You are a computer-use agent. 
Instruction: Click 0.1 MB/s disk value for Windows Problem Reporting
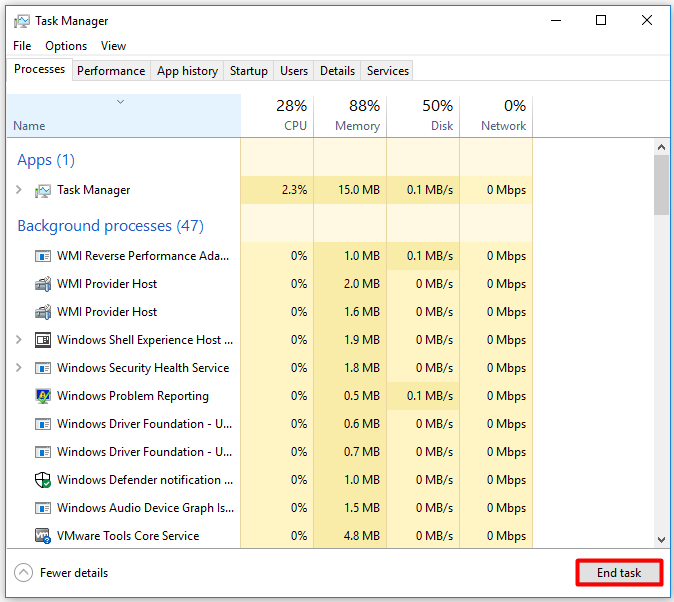430,396
